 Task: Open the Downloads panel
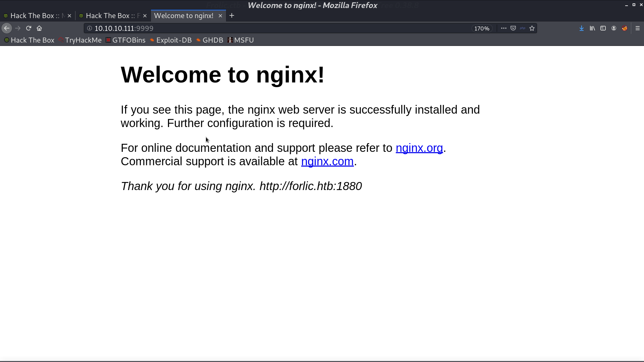click(582, 28)
